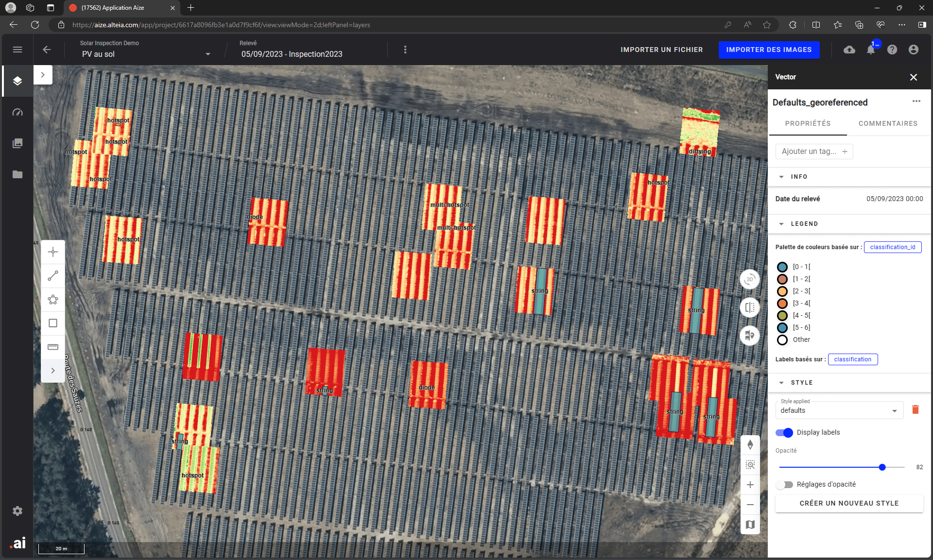Collapse the LEGEND section

point(781,223)
